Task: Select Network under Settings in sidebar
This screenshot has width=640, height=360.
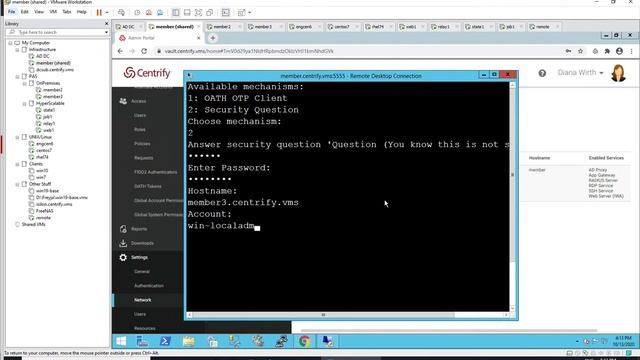Action: pyautogui.click(x=142, y=300)
